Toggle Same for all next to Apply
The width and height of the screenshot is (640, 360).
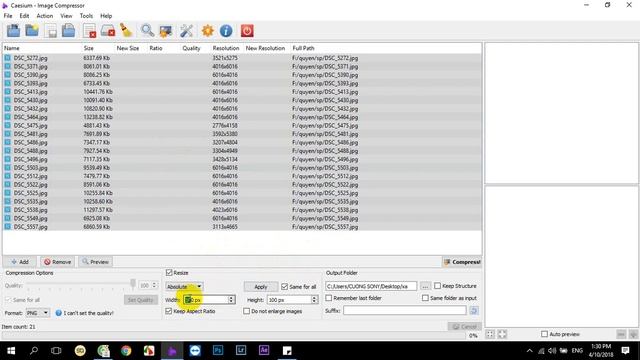click(x=284, y=287)
